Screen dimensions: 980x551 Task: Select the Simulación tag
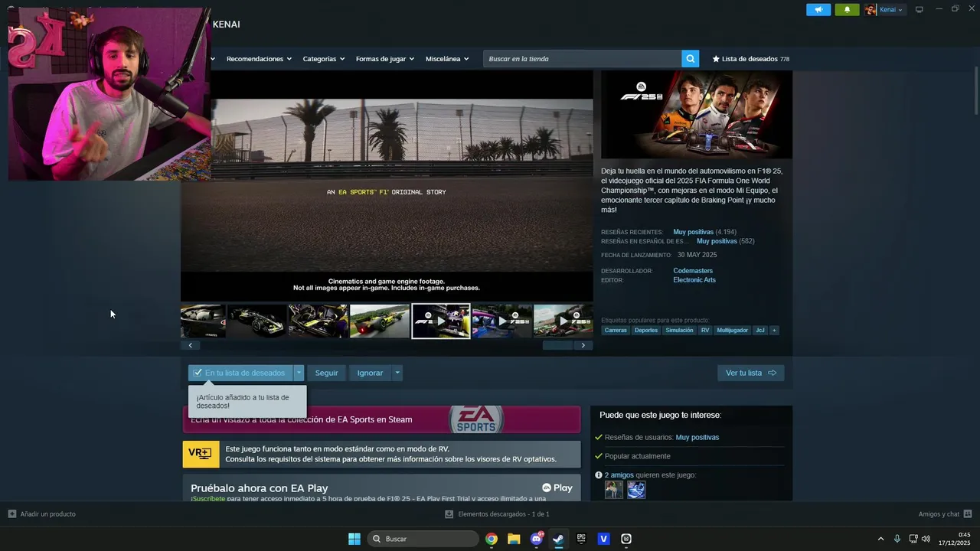tap(679, 331)
